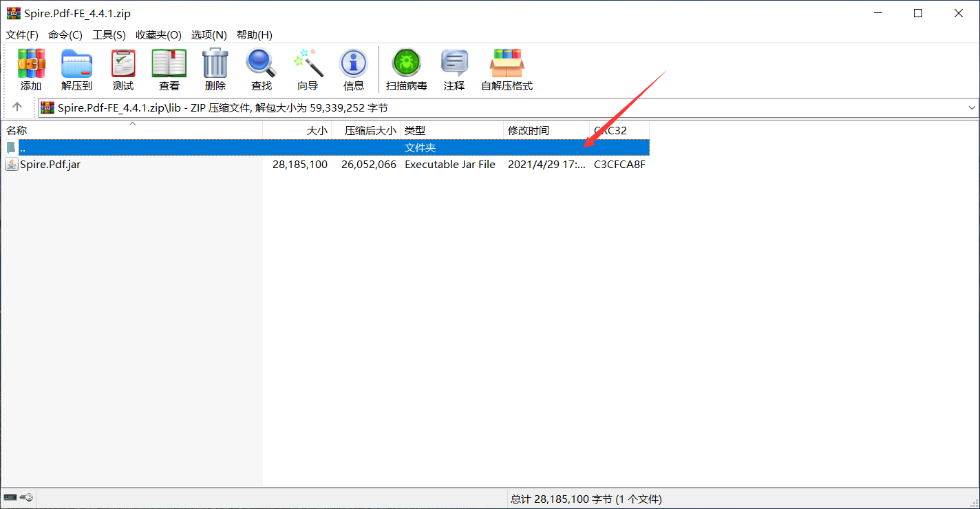Click the Extract To (解压到) icon
980x509 pixels.
click(76, 70)
